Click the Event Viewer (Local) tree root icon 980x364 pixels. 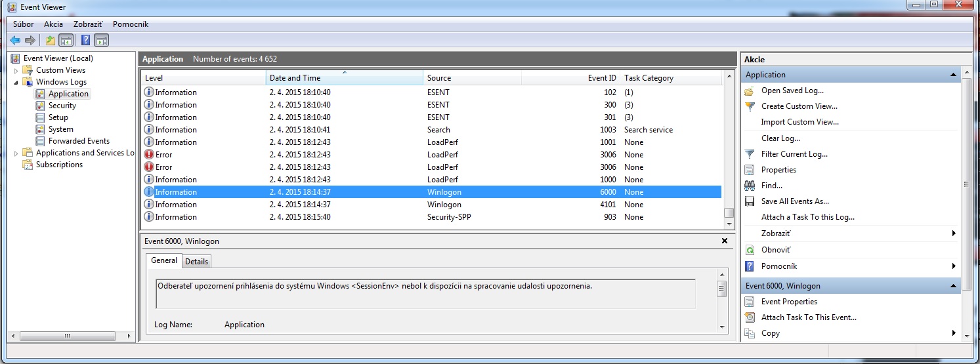[16, 58]
